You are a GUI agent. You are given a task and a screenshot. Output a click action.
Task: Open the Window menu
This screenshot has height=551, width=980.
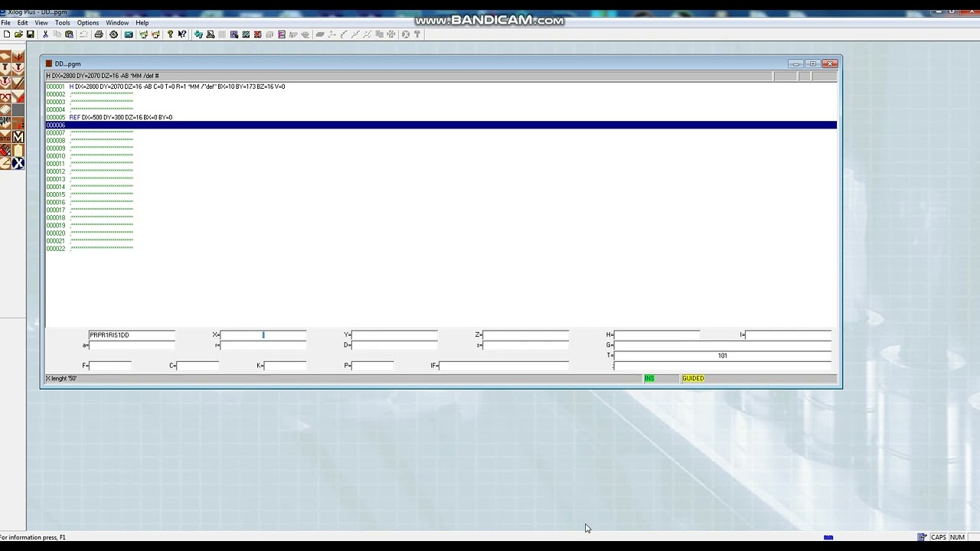(117, 23)
